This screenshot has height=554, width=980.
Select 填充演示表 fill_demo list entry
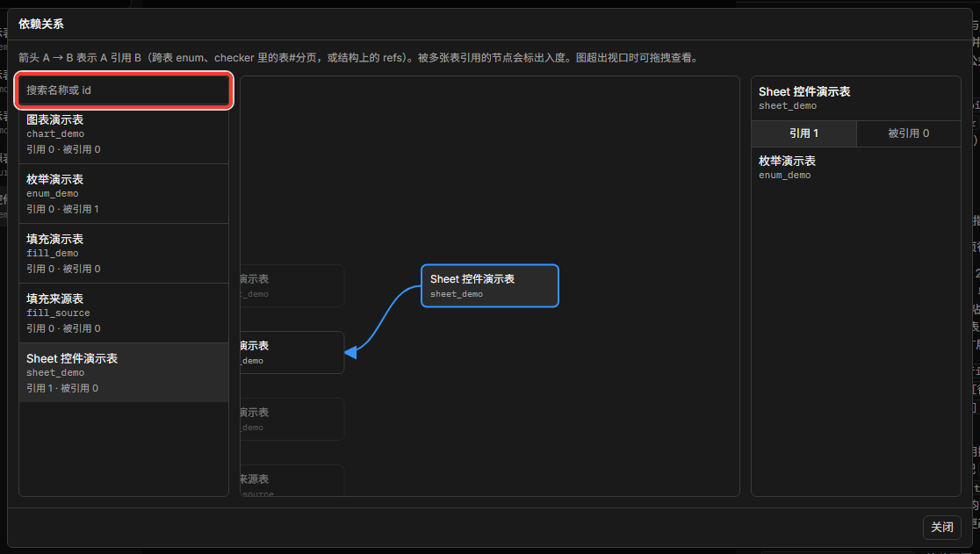124,254
